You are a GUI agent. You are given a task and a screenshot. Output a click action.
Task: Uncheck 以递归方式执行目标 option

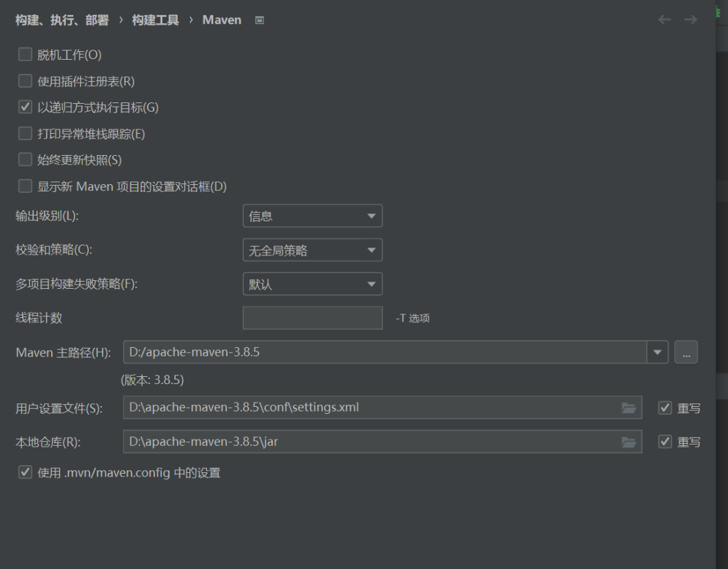coord(26,107)
